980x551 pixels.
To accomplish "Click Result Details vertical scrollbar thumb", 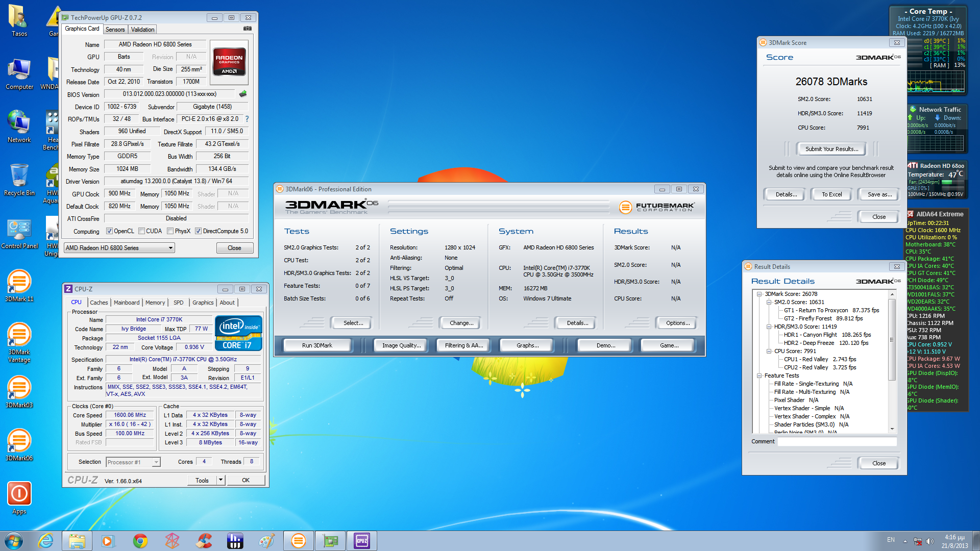I will click(x=892, y=340).
